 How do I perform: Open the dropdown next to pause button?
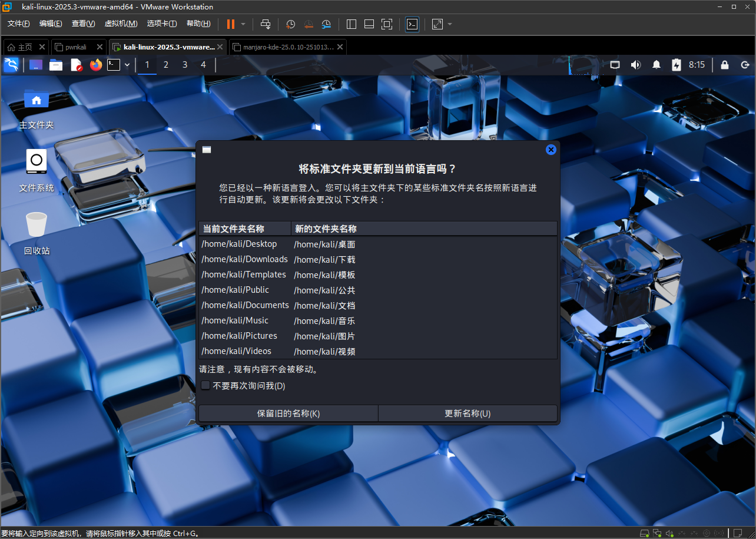click(x=243, y=24)
